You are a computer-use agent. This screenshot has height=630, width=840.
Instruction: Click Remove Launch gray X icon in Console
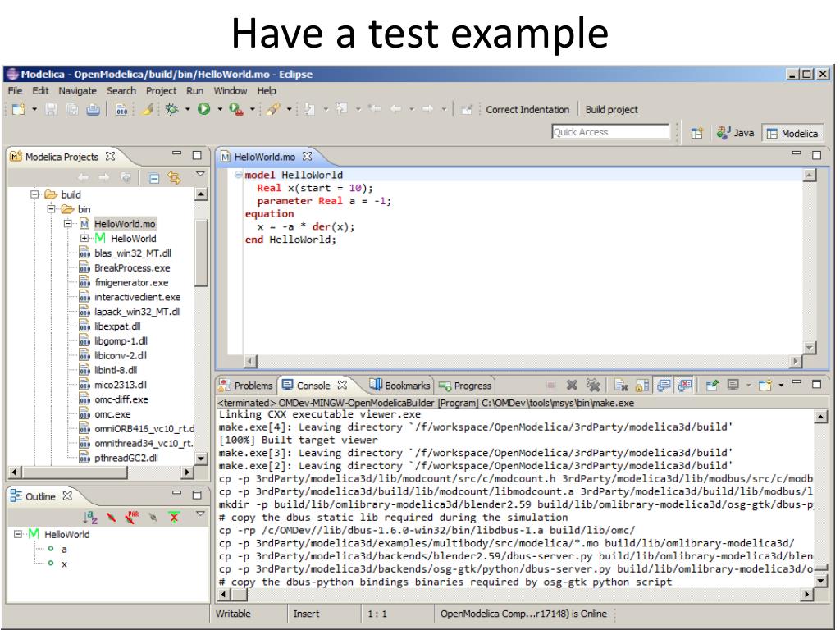(x=572, y=385)
